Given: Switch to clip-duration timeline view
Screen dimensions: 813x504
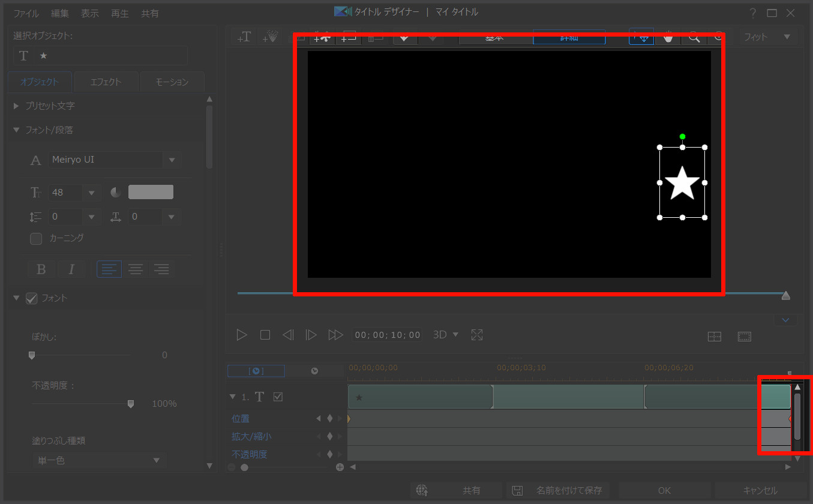Looking at the screenshot, I should pos(256,371).
